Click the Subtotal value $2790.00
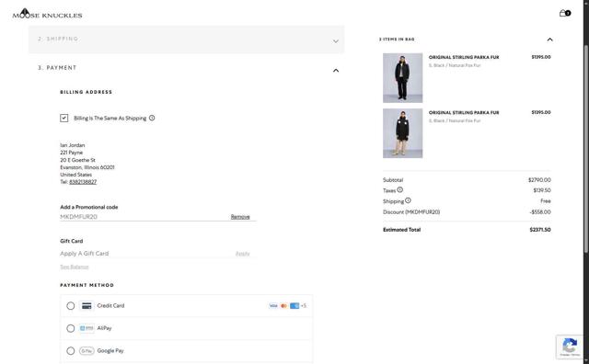589x364 pixels. (x=539, y=180)
